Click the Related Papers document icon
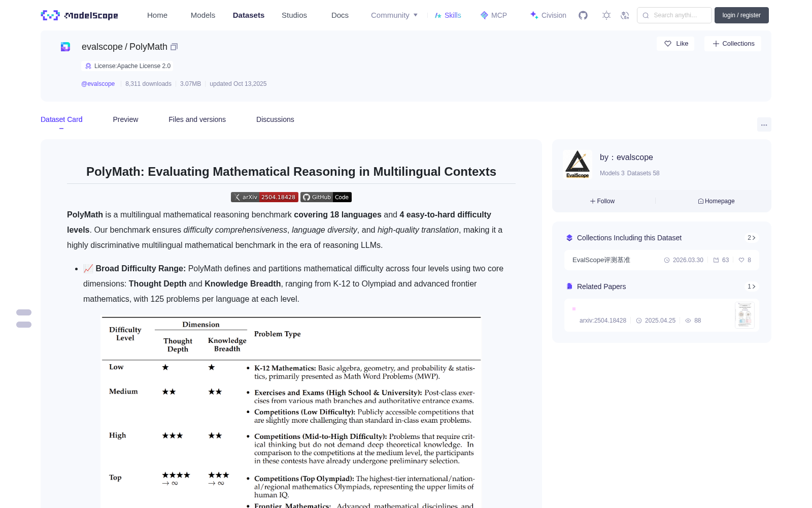Image resolution: width=812 pixels, height=508 pixels. [569, 287]
